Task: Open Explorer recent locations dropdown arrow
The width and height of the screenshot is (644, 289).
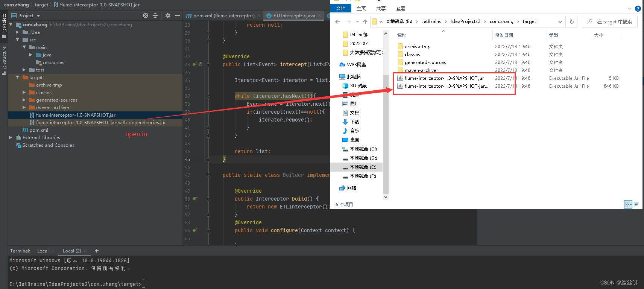Action: point(357,22)
